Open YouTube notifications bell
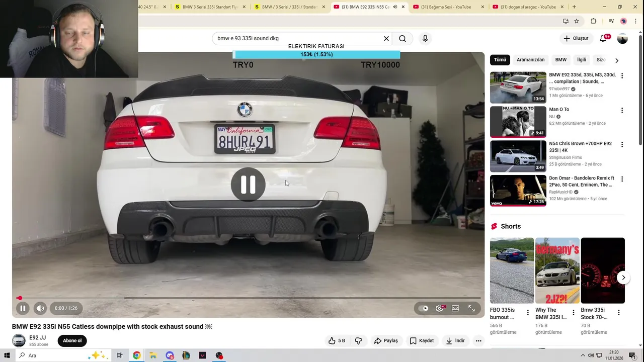The height and width of the screenshot is (362, 644). click(603, 38)
